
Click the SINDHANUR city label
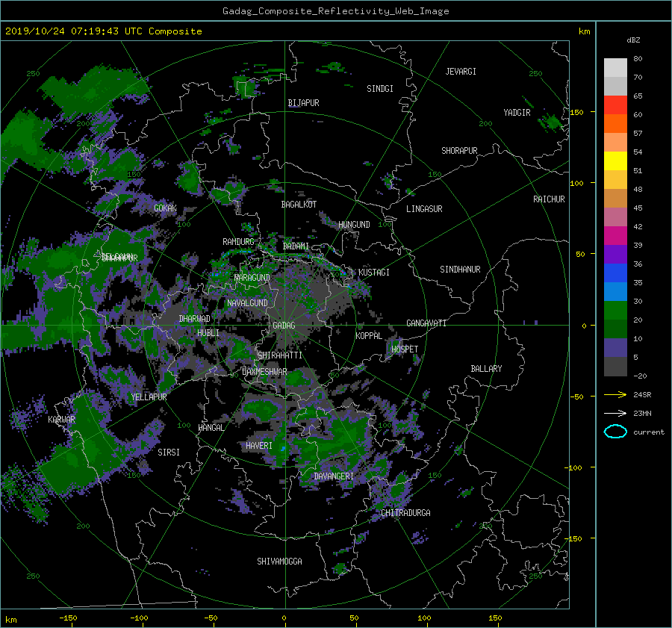(x=460, y=270)
